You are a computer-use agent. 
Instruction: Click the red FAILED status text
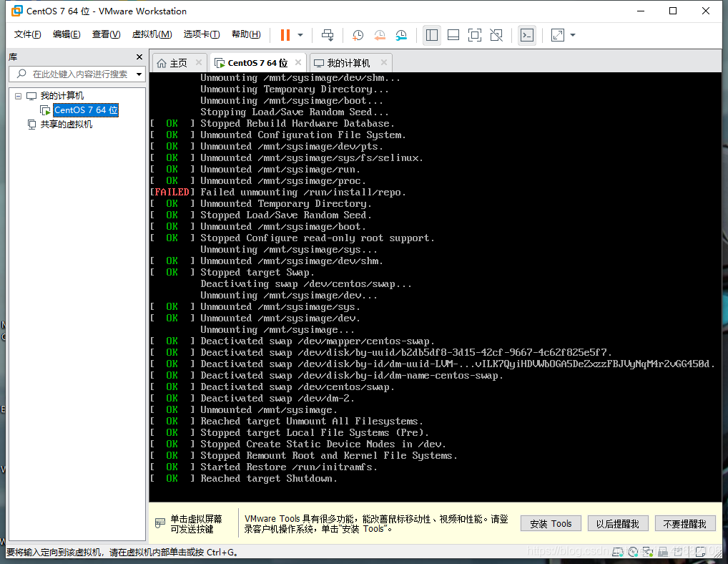click(x=172, y=193)
